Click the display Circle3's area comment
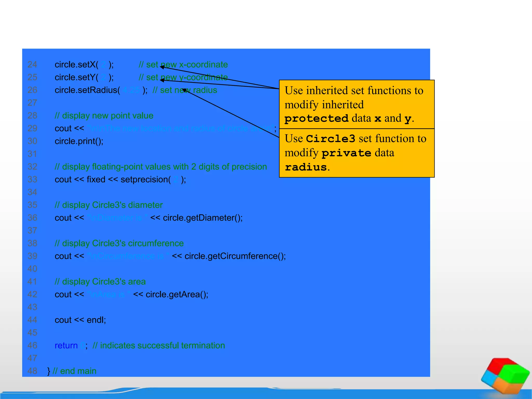 pyautogui.click(x=100, y=282)
